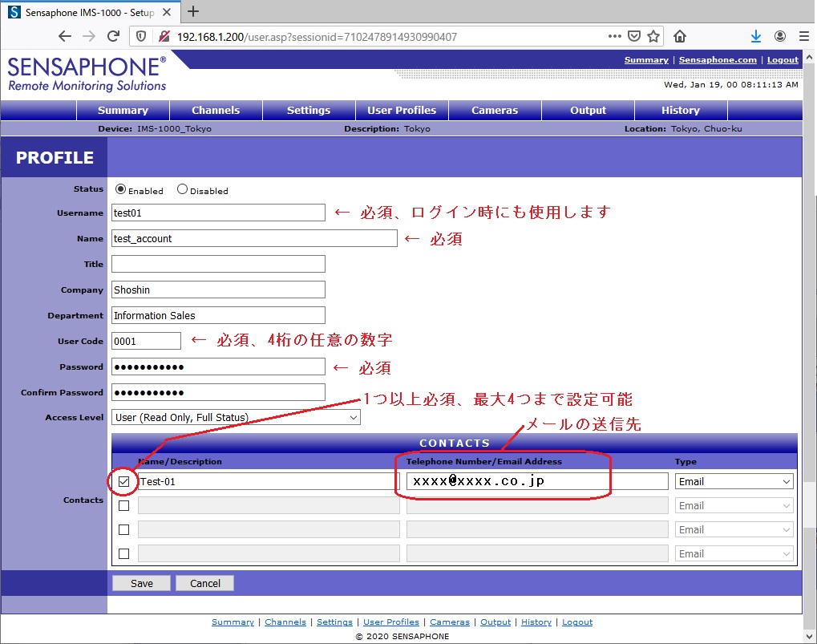Open the third contact row Type dropdown

coord(734,529)
